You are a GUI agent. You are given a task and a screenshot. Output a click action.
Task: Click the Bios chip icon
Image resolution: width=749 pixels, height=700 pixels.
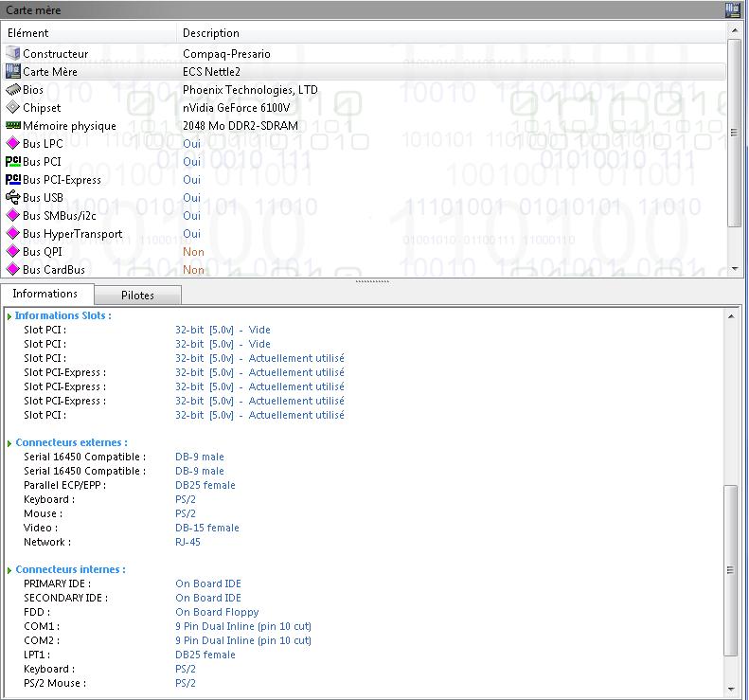[x=13, y=90]
